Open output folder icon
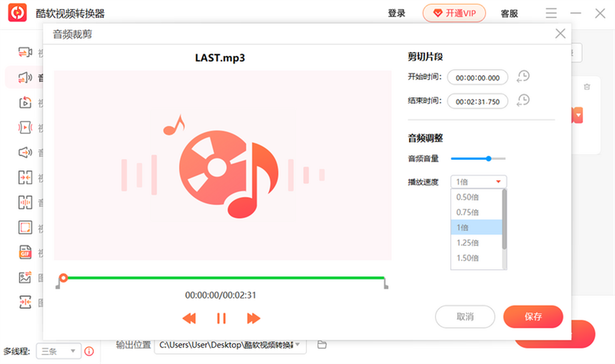This screenshot has width=615, height=364. point(322,345)
